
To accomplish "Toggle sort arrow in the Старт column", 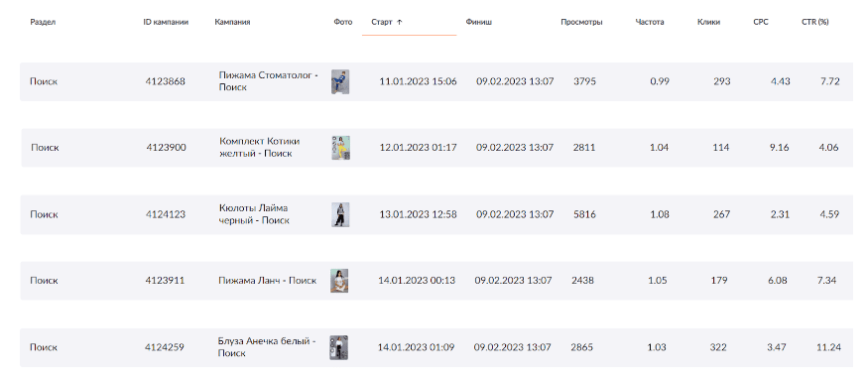I will (399, 22).
